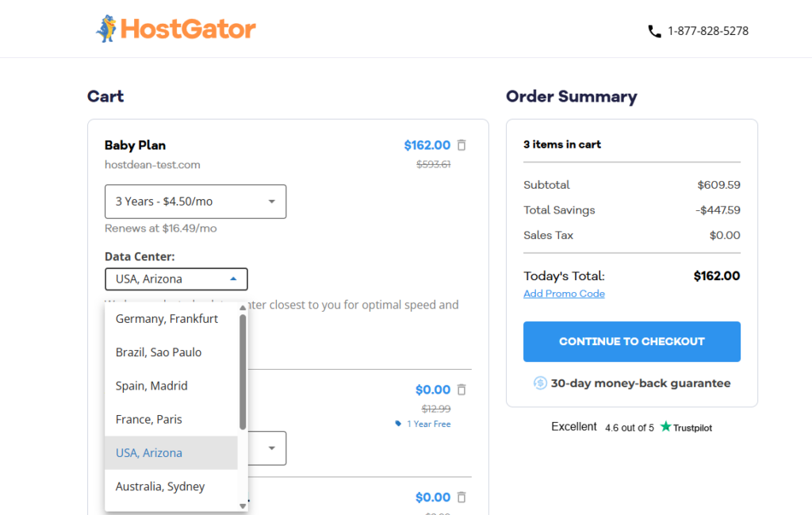Select the Germany, Frankfurt data center

coord(167,318)
